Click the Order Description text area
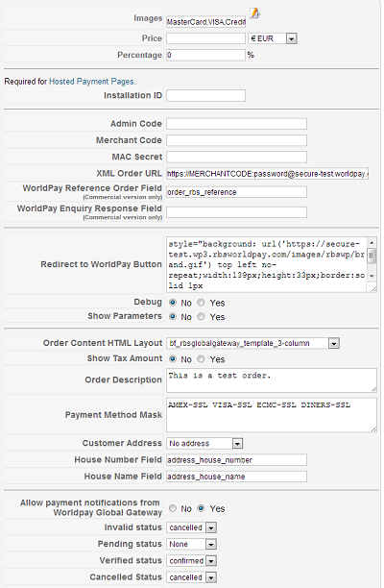384x588 pixels. [x=272, y=380]
